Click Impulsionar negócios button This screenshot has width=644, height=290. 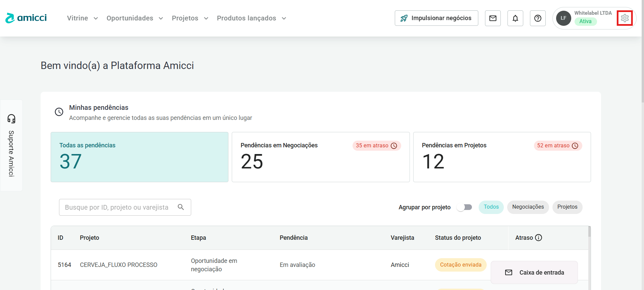point(436,18)
